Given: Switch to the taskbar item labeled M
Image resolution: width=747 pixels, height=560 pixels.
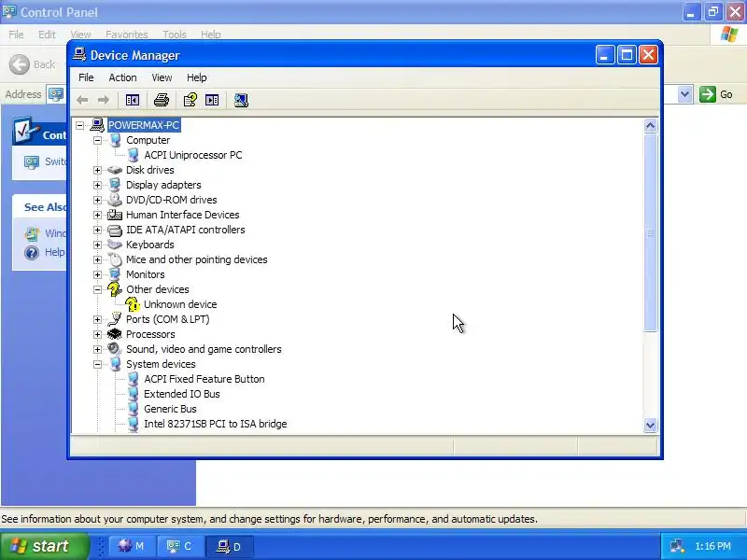Looking at the screenshot, I should coord(132,546).
